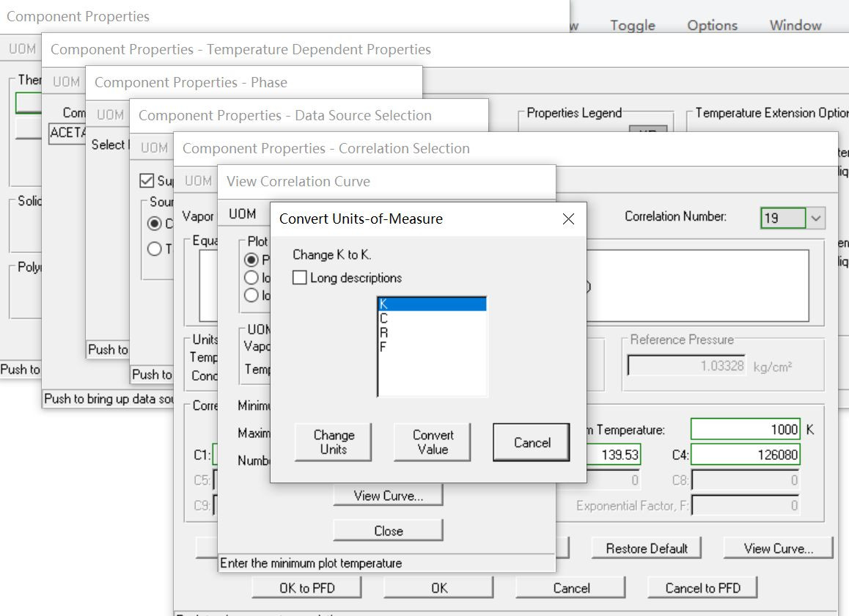Select the third Plot radio button
Viewport: 849px width, 616px height.
tap(251, 296)
